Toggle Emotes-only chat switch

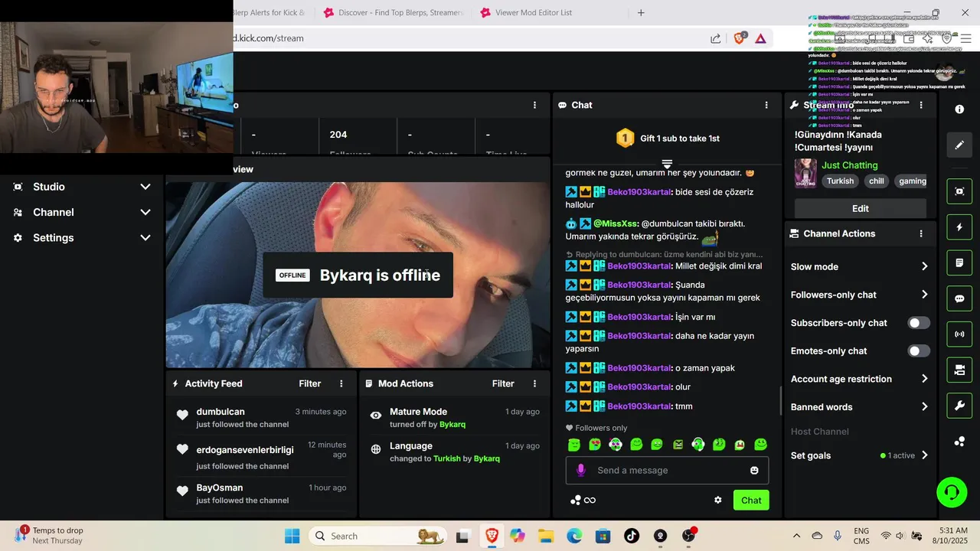[x=919, y=350]
